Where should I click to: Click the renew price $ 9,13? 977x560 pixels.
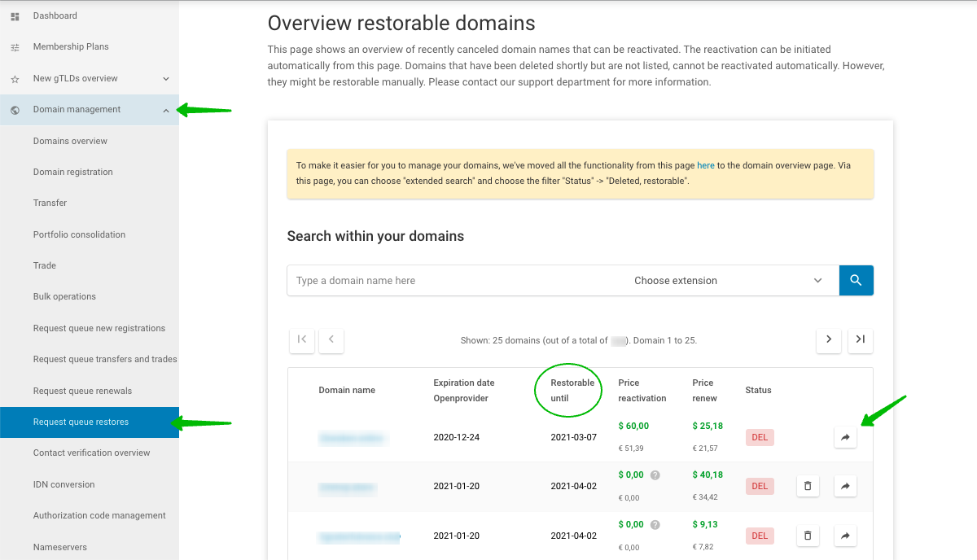(x=705, y=524)
